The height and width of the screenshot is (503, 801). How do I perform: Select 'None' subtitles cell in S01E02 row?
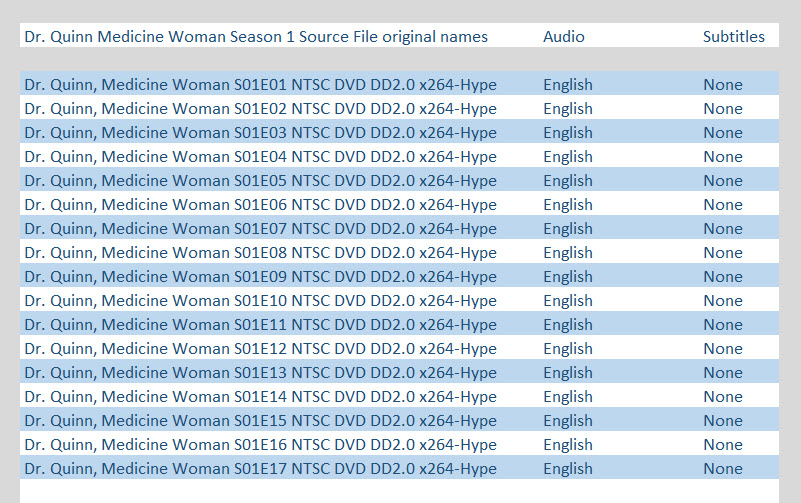[723, 109]
